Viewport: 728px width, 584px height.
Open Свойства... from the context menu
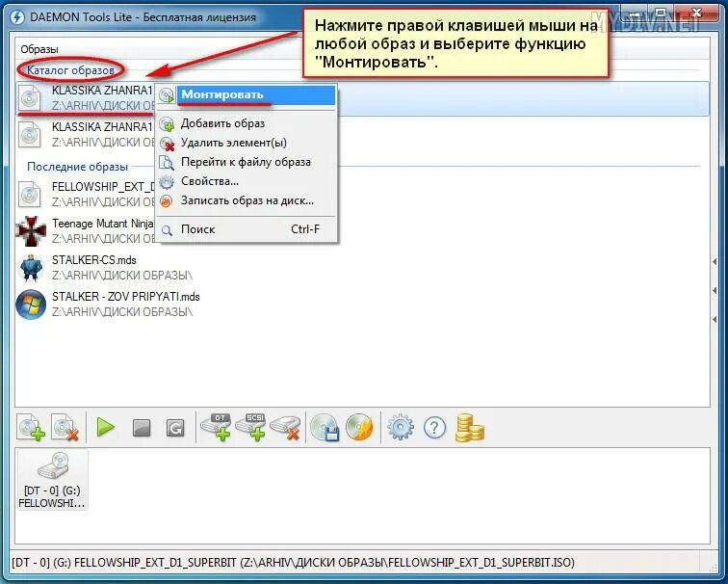[247, 181]
